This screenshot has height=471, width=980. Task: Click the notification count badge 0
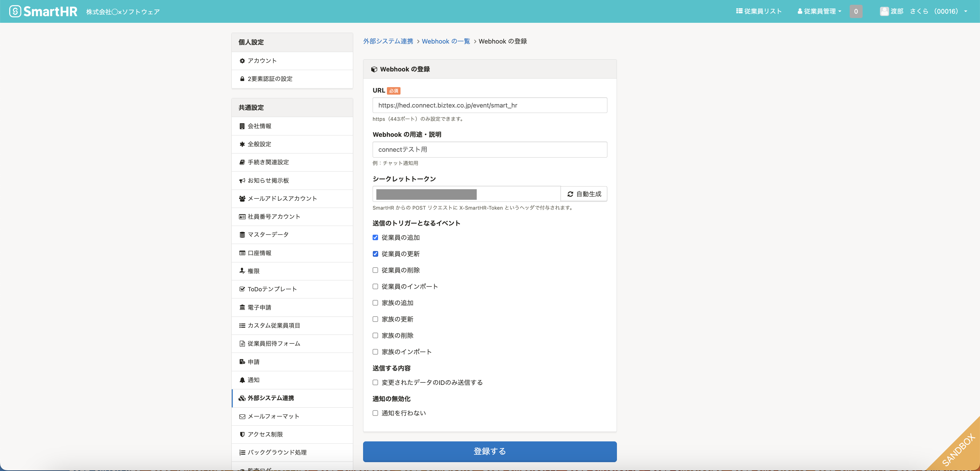(x=856, y=12)
